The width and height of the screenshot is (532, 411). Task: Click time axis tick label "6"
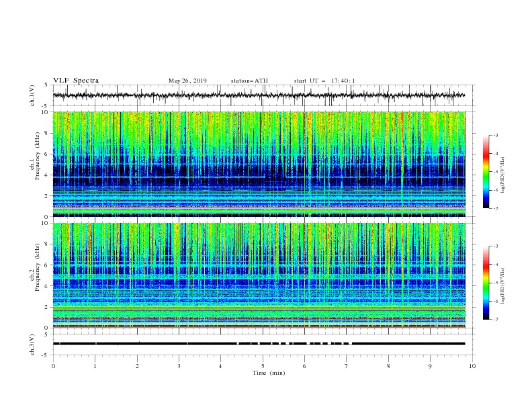304,366
